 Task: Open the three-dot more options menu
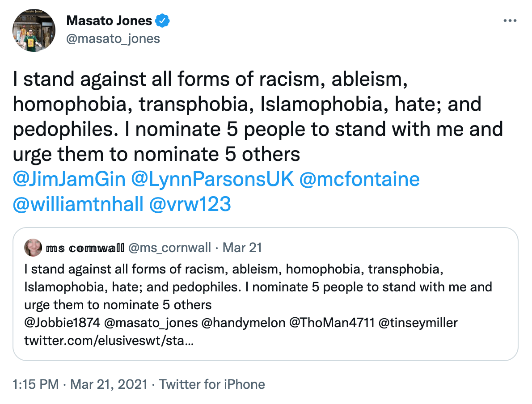[510, 21]
